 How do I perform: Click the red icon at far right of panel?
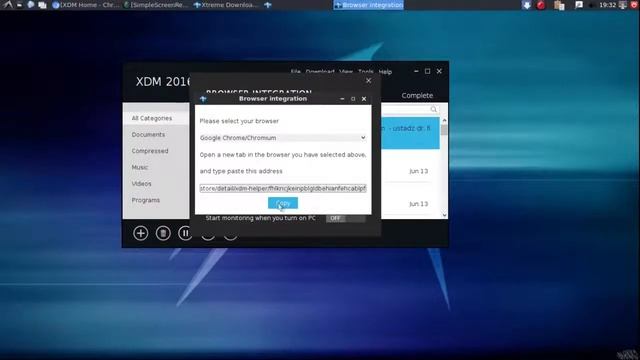click(635, 5)
